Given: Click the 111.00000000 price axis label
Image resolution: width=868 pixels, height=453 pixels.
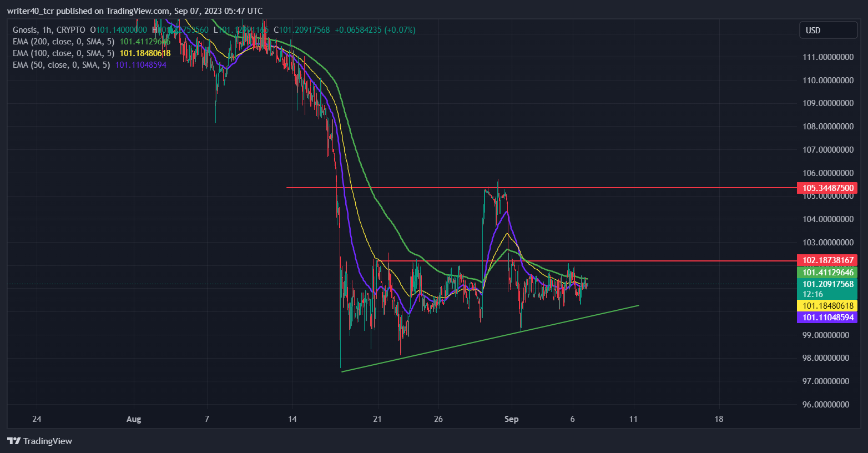Looking at the screenshot, I should (828, 57).
